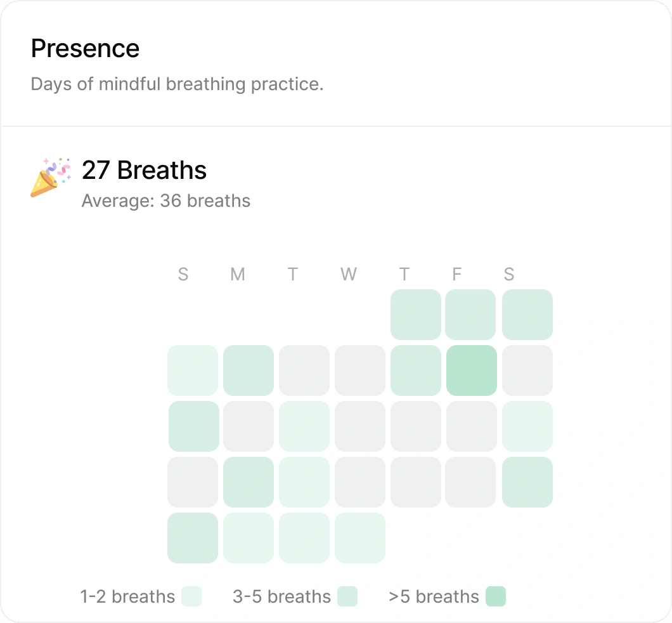The width and height of the screenshot is (672, 623).
Task: Select the darkest green Friday cell in week two
Action: click(x=472, y=371)
